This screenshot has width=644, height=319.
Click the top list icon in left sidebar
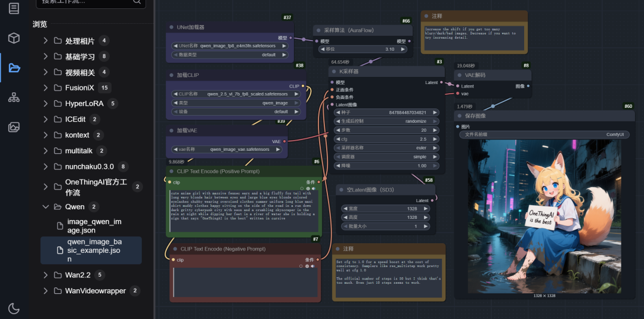point(14,8)
